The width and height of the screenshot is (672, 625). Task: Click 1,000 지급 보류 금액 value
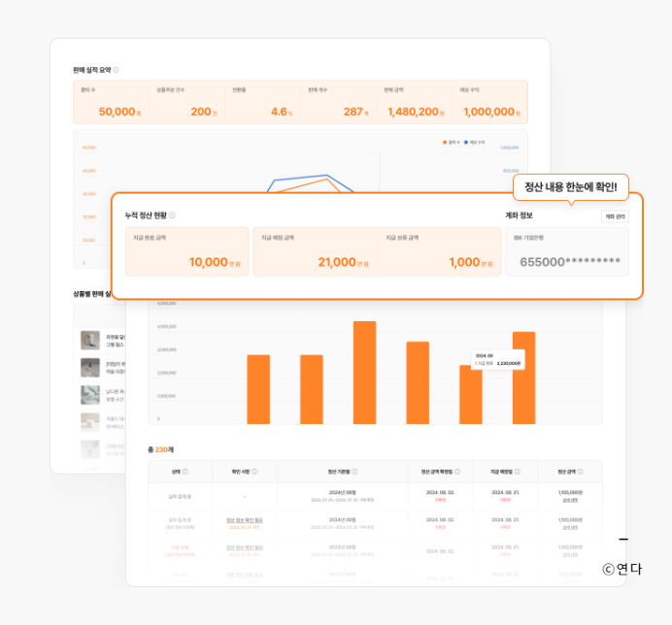(x=464, y=262)
